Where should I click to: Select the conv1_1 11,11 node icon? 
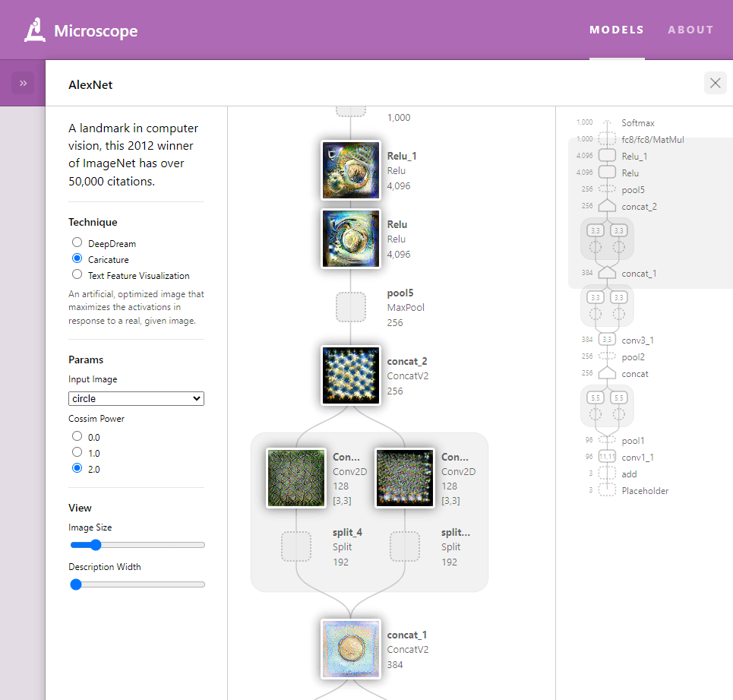pos(607,457)
